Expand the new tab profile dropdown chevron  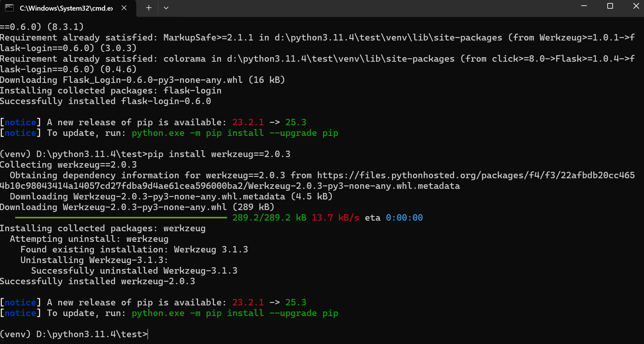click(166, 8)
